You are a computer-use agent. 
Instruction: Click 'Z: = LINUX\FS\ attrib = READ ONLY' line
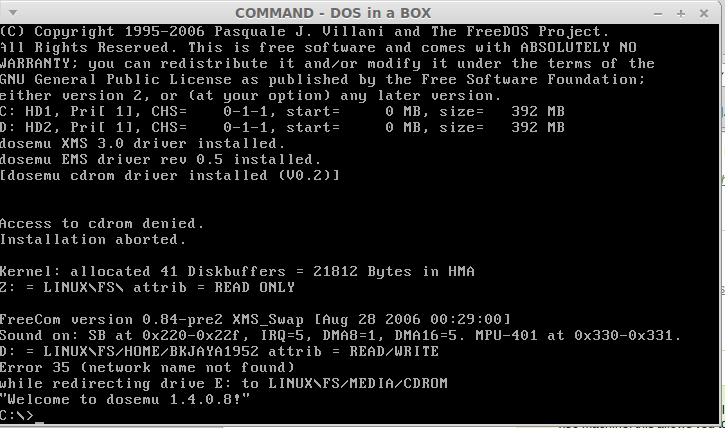pos(147,287)
